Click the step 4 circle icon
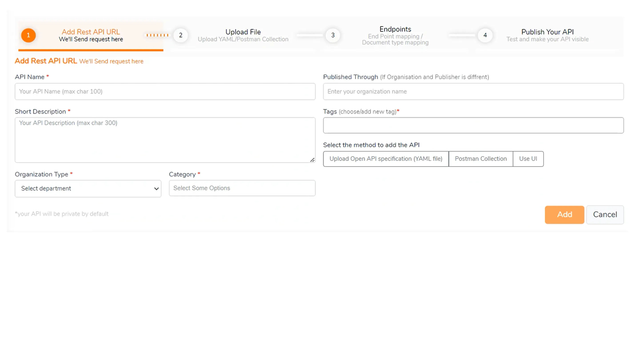 click(485, 35)
